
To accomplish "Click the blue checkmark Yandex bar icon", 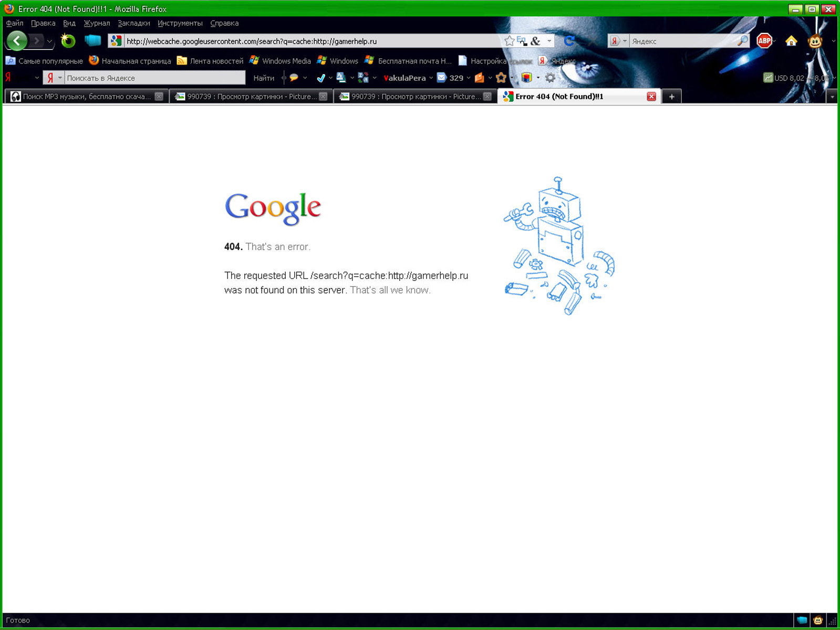I will (320, 78).
